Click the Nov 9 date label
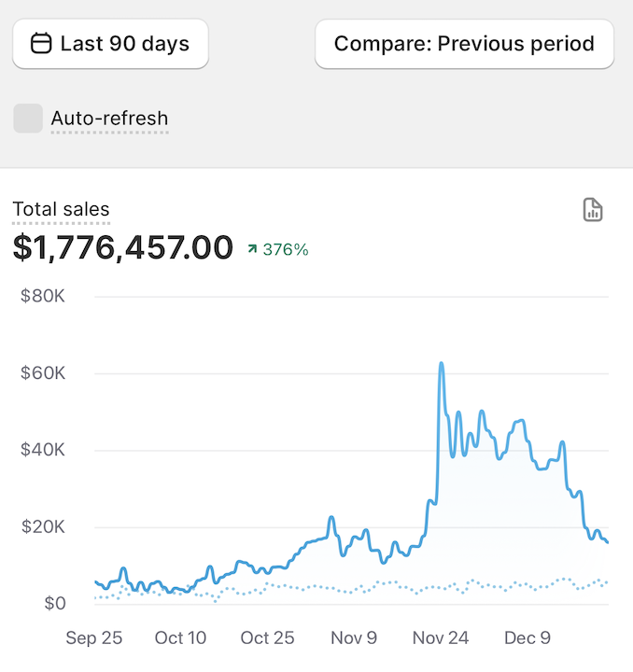 pyautogui.click(x=354, y=637)
